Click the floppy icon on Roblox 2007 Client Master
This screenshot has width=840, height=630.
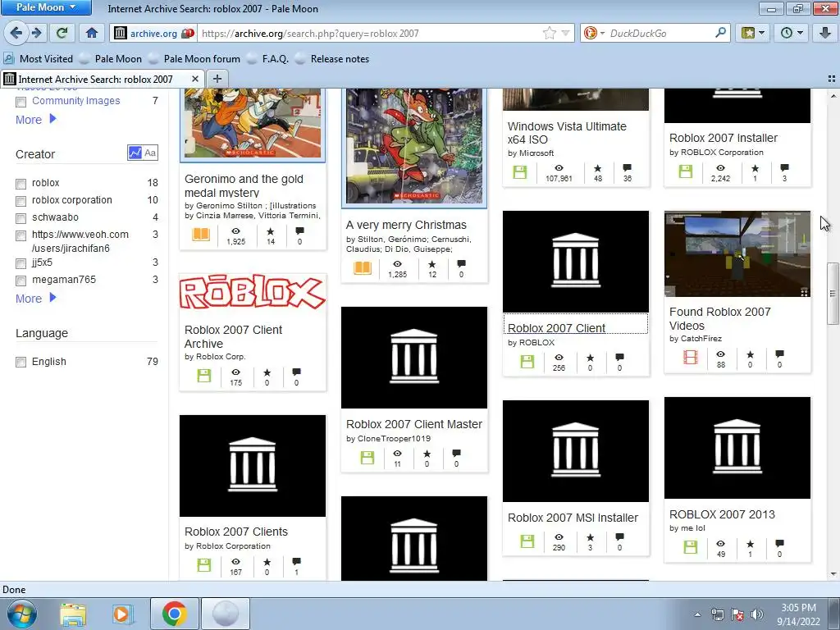[367, 458]
